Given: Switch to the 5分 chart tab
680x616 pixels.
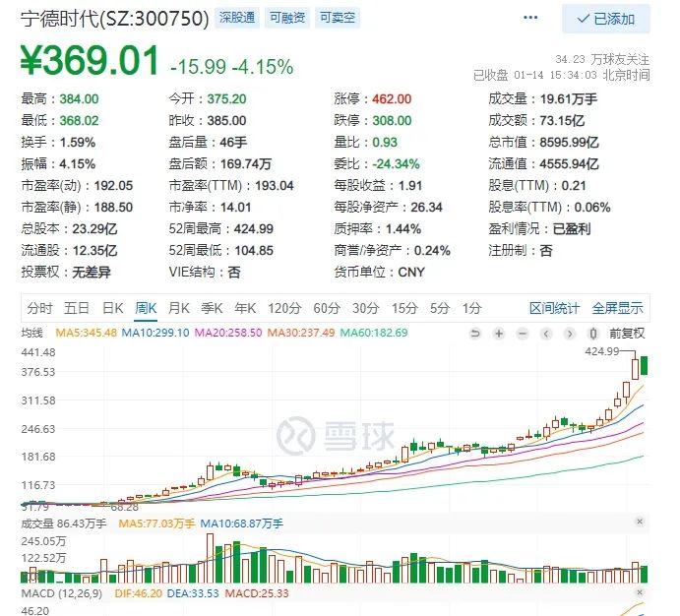Looking at the screenshot, I should (440, 308).
